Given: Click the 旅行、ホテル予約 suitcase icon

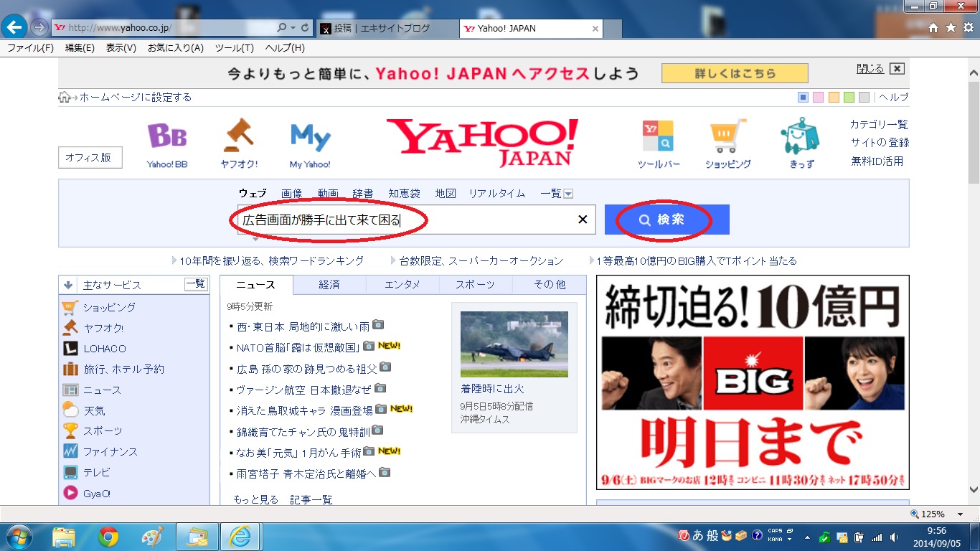Looking at the screenshot, I should [70, 369].
